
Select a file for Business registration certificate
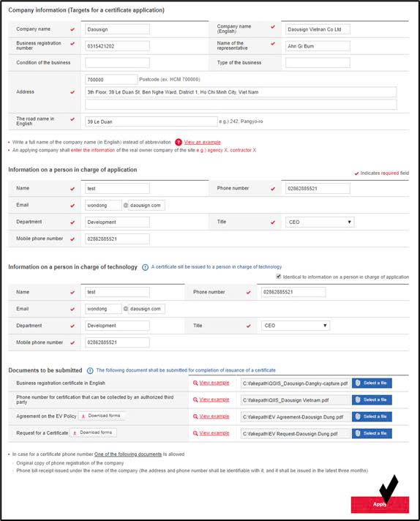pyautogui.click(x=372, y=383)
